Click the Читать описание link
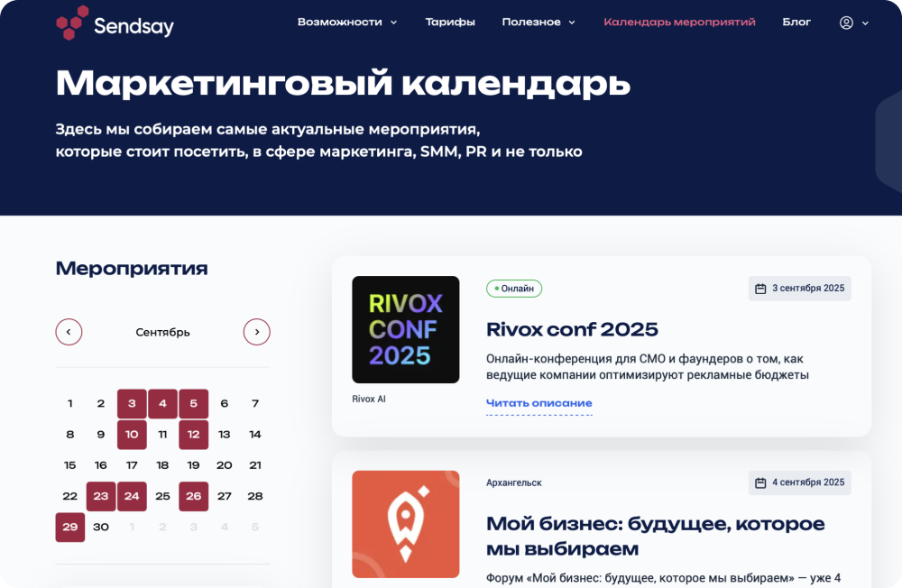The height and width of the screenshot is (588, 902). click(x=539, y=403)
